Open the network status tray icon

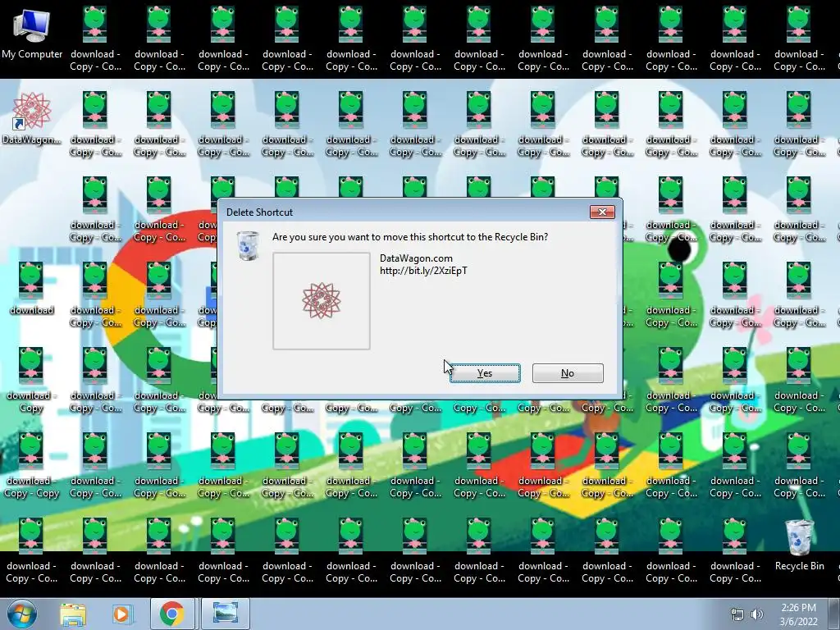[x=737, y=615]
